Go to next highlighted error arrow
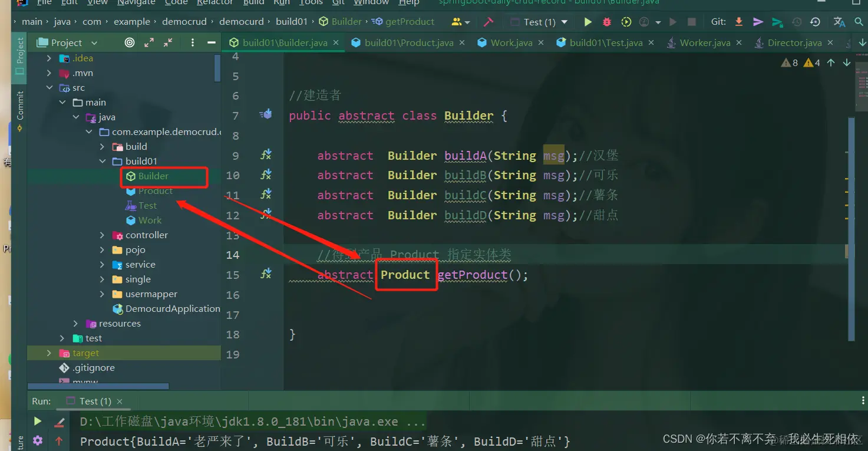The height and width of the screenshot is (451, 868). coord(847,62)
